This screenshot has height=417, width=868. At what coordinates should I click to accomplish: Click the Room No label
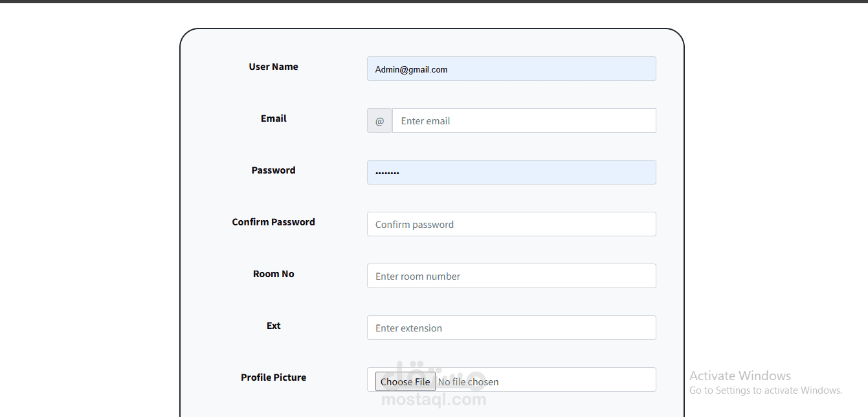(273, 274)
